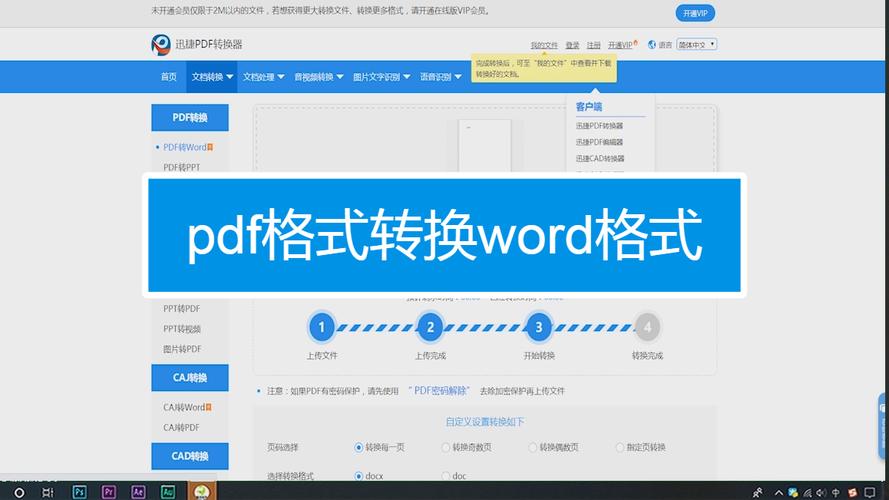Click the volume tray icon
Image resolution: width=889 pixels, height=500 pixels.
pyautogui.click(x=822, y=493)
